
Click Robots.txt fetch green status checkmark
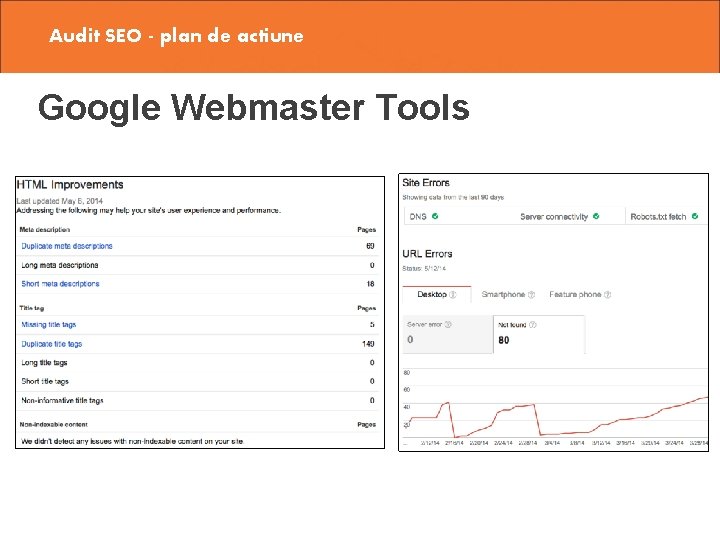tap(695, 216)
